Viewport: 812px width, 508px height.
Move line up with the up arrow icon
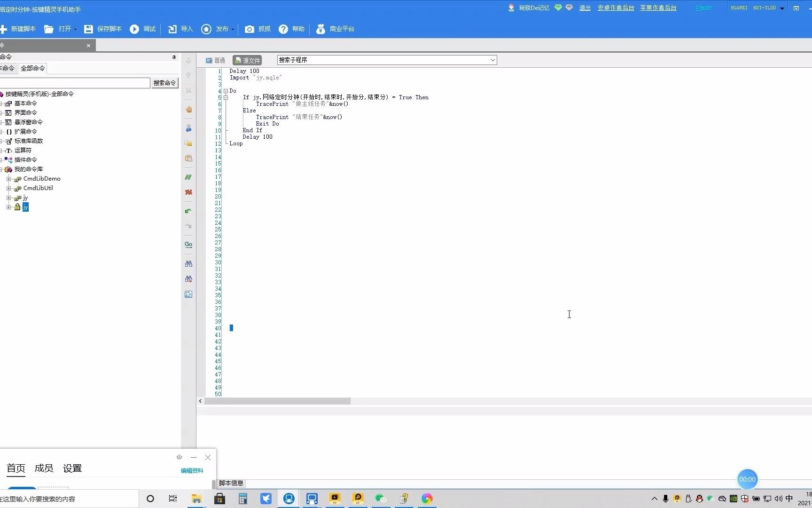click(x=188, y=75)
